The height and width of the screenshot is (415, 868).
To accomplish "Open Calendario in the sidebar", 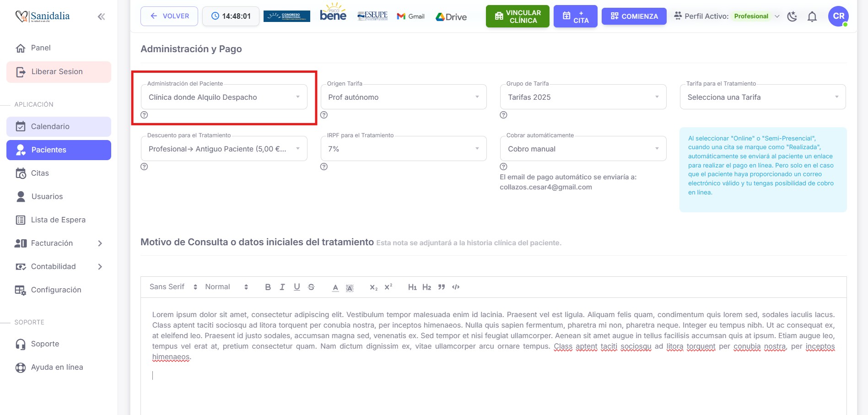I will click(x=59, y=127).
